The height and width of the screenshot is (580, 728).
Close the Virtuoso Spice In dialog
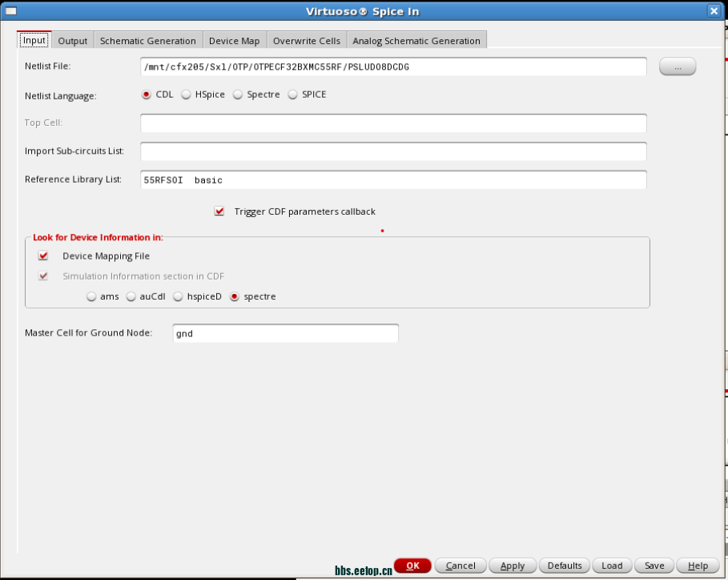tap(714, 10)
